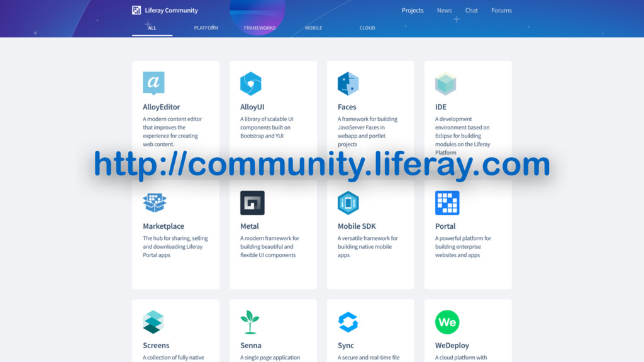
Task: Click the Sync card title
Action: pos(346,345)
